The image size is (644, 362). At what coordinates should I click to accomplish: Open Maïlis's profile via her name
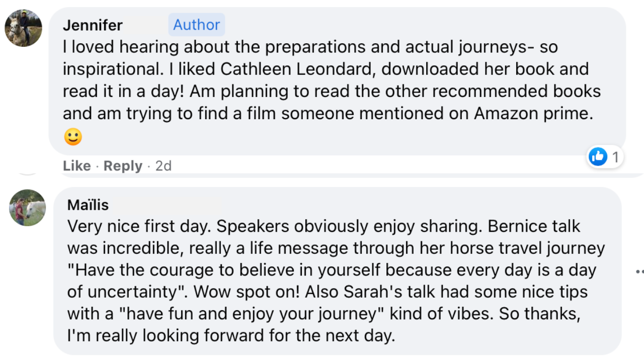click(88, 205)
